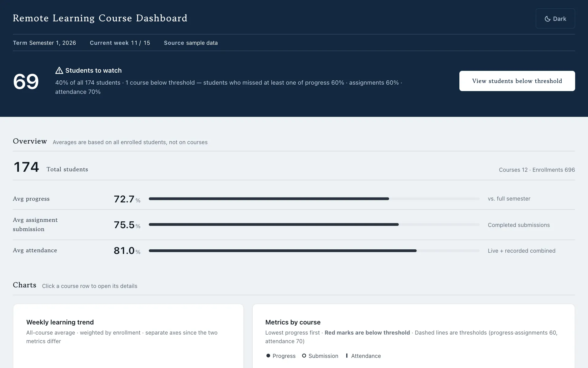Click the Live + recorded combined note

tap(522, 251)
